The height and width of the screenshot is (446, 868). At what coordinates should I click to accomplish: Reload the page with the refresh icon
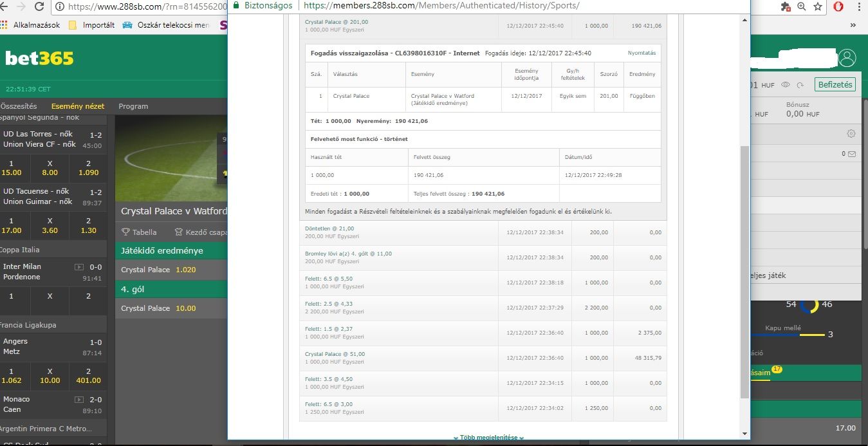pyautogui.click(x=39, y=7)
